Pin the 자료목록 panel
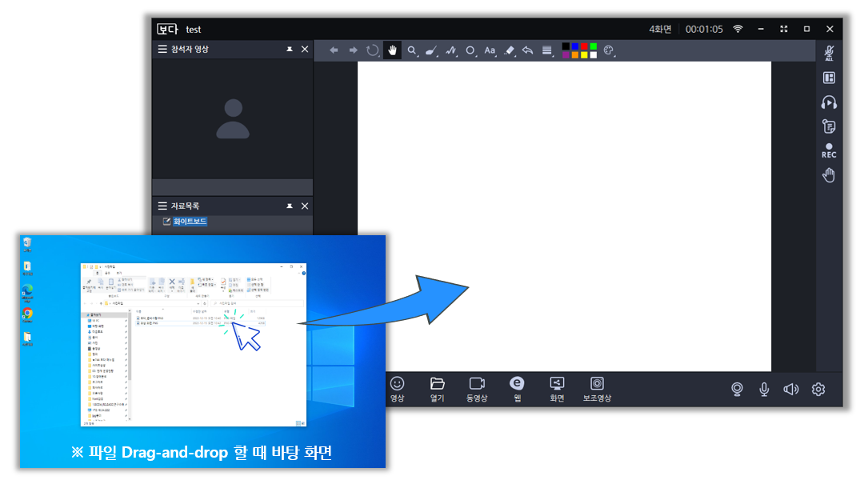 point(290,206)
